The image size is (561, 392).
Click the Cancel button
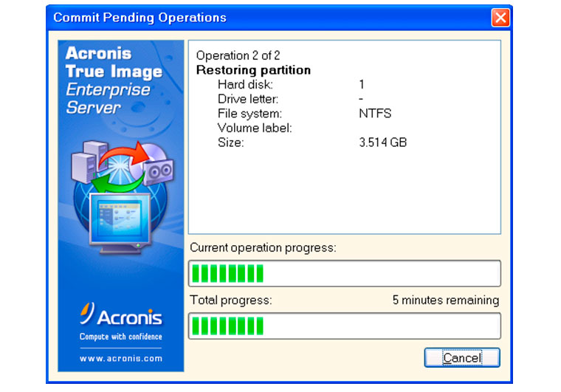point(462,357)
